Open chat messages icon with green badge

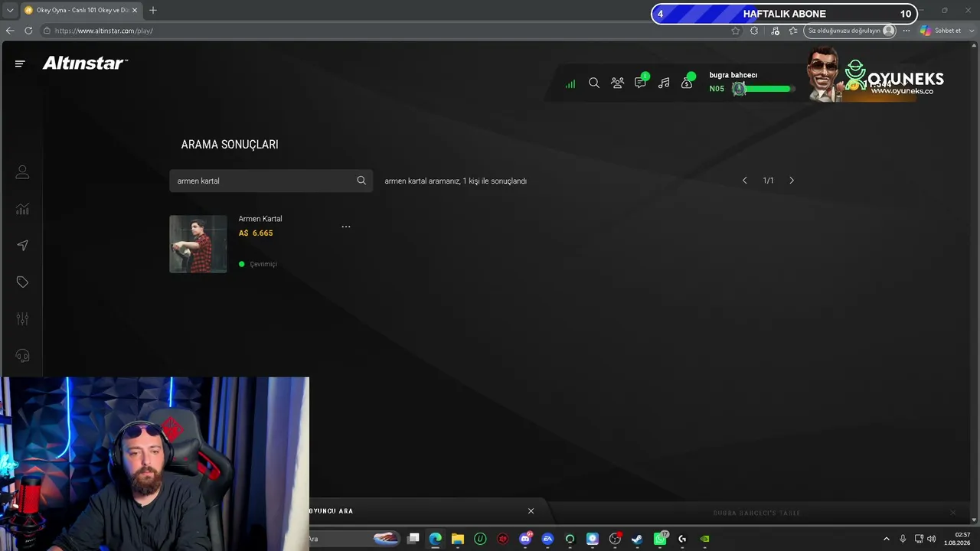tap(641, 81)
